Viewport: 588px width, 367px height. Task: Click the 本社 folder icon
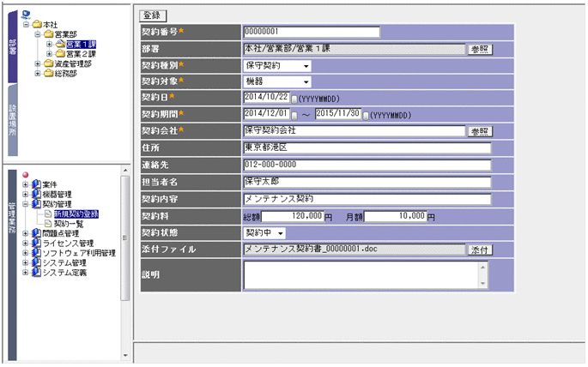coord(37,24)
